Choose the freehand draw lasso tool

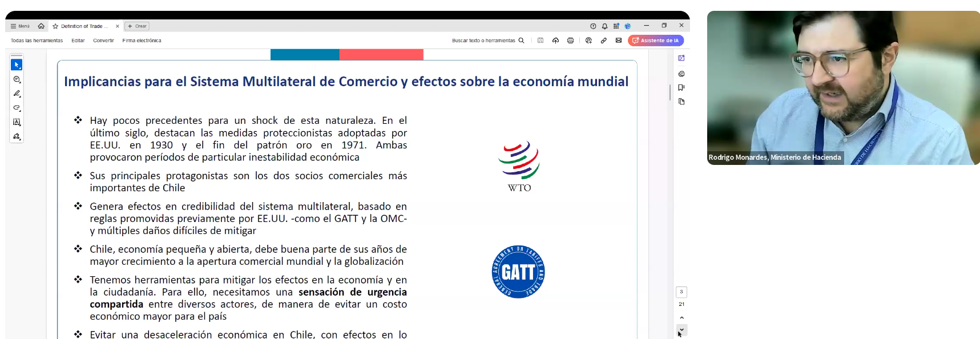[17, 108]
